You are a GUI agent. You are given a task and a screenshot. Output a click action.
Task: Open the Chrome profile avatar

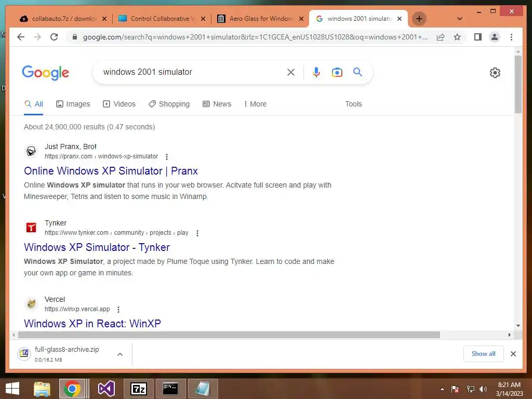(x=495, y=37)
